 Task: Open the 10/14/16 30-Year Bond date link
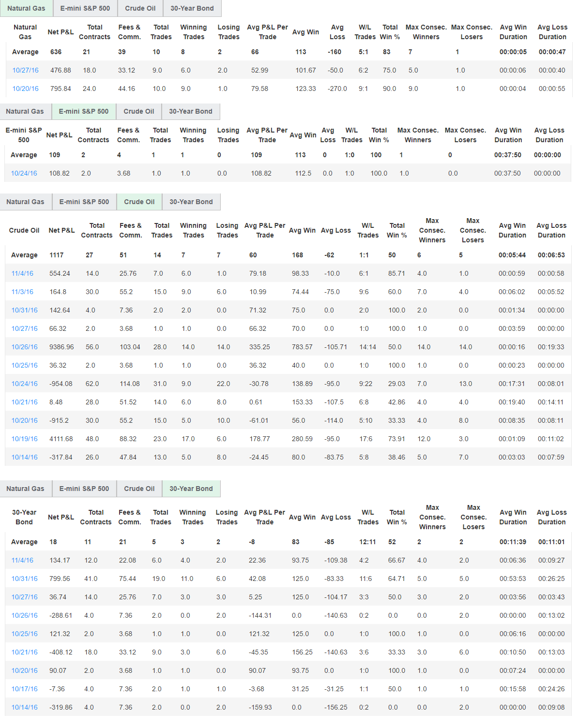point(22,707)
